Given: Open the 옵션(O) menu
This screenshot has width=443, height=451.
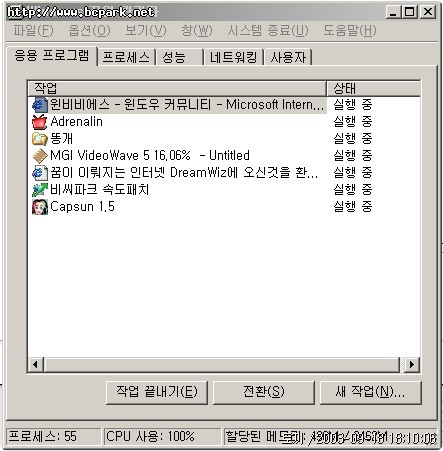Looking at the screenshot, I should [x=89, y=31].
